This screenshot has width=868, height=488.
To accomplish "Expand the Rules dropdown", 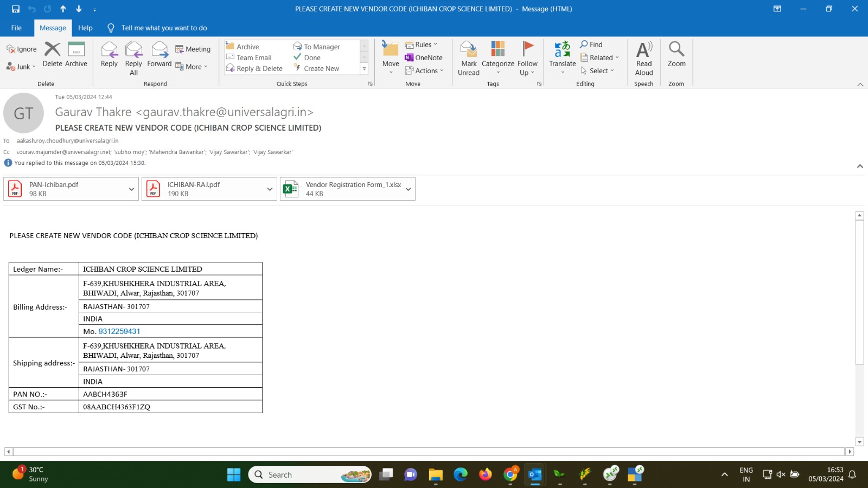I will 422,44.
